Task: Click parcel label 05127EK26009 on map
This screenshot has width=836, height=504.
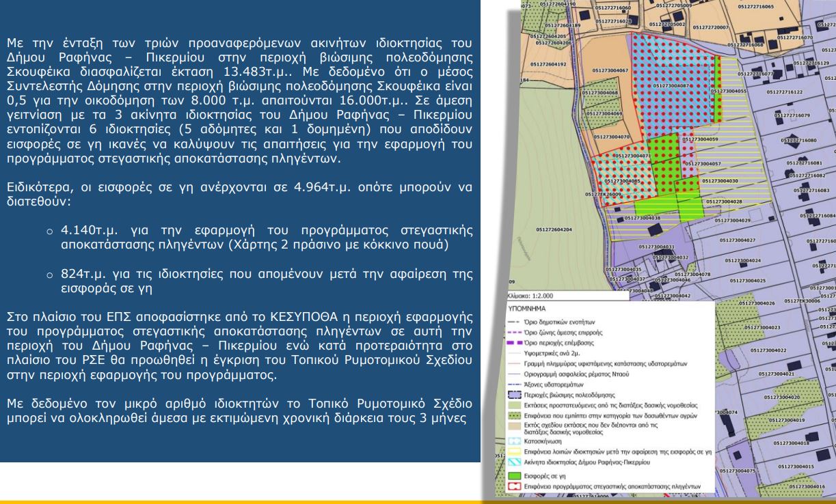Action: (604, 194)
